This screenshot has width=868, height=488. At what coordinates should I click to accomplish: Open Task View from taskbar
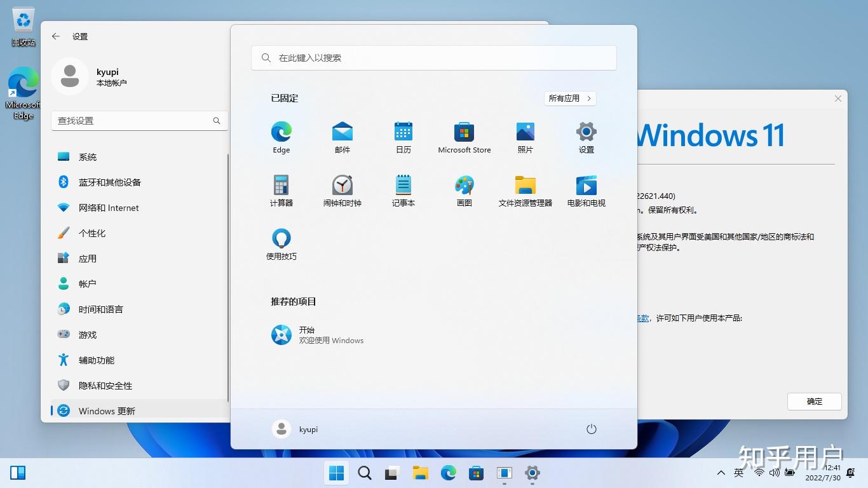(x=392, y=473)
